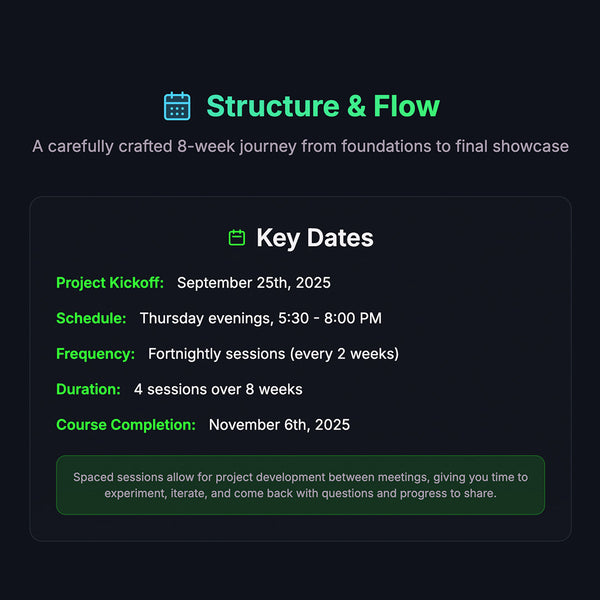Click the Duration label
This screenshot has width=600, height=600.
coord(88,389)
